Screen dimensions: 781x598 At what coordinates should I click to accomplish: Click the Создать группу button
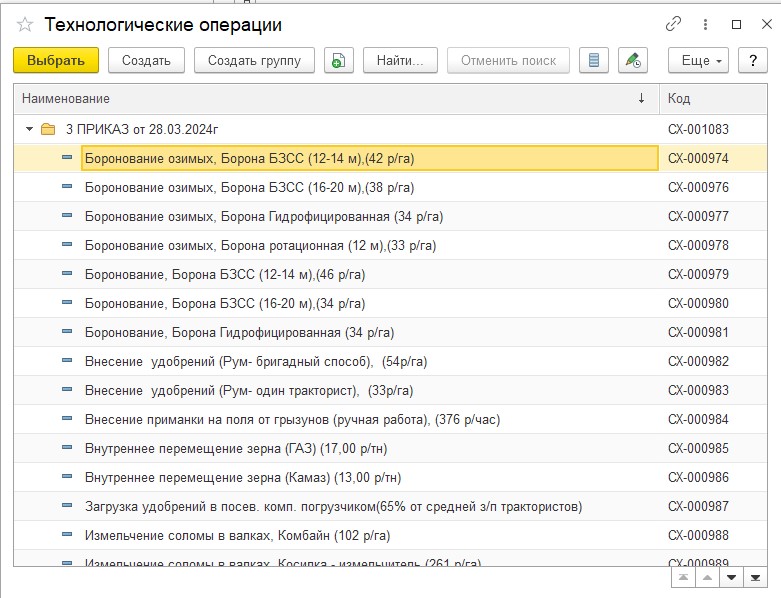click(x=254, y=60)
